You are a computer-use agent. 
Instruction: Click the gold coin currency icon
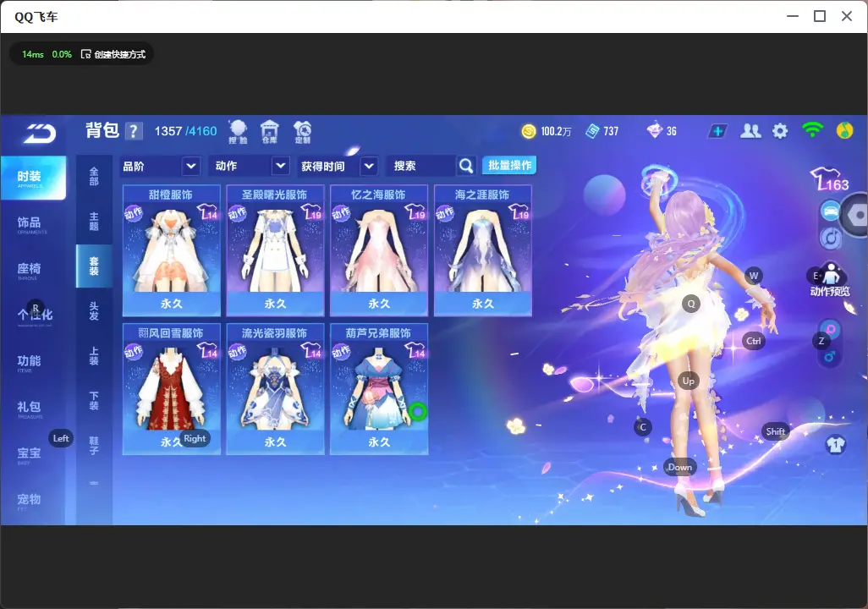coord(529,131)
